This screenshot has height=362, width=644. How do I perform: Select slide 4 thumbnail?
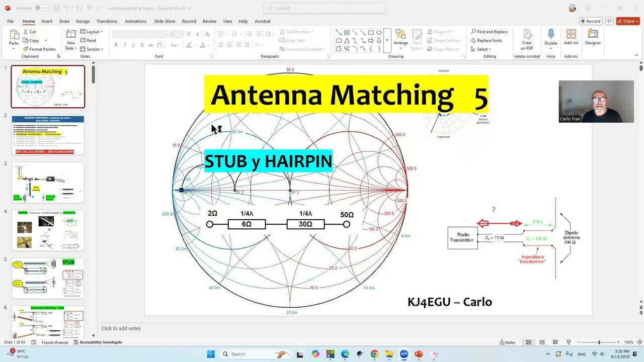[48, 230]
